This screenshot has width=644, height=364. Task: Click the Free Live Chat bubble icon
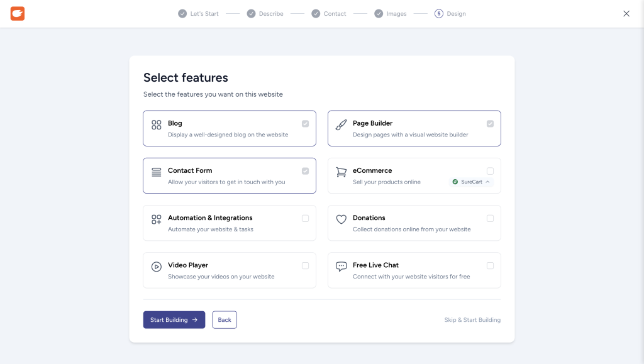pos(341,267)
